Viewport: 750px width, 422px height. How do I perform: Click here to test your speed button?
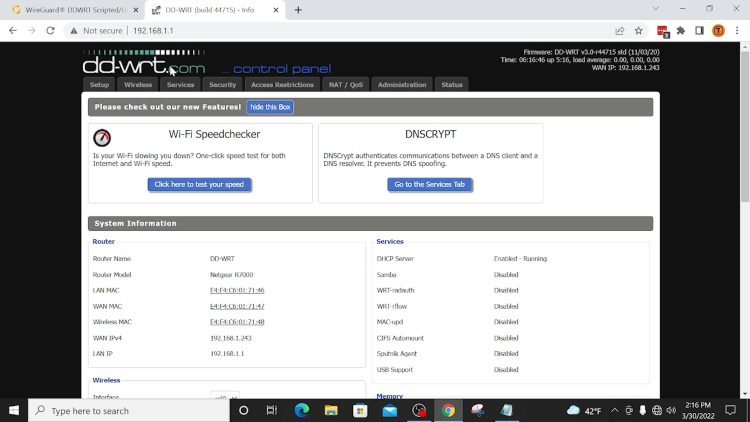199,185
